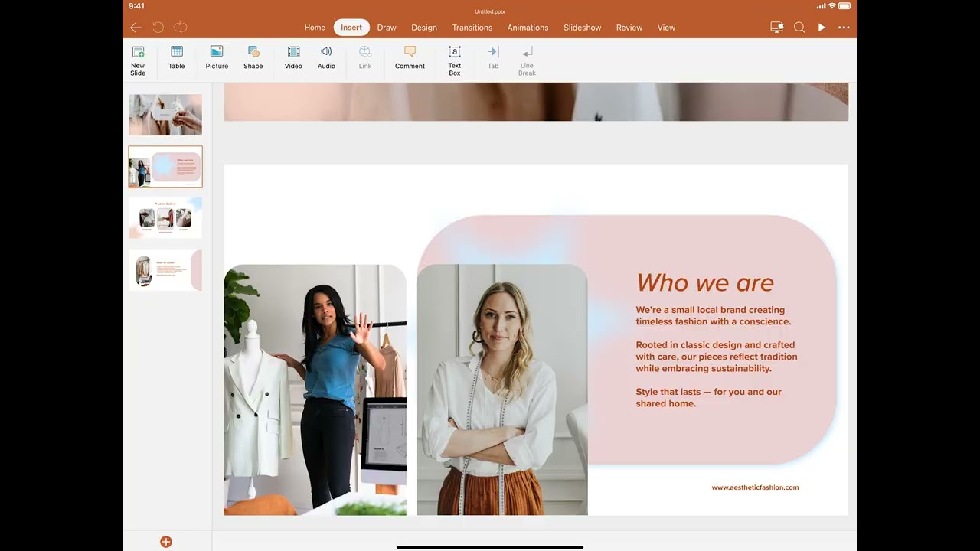980x551 pixels.
Task: Select the How to order slide thumbnail
Action: tap(165, 270)
